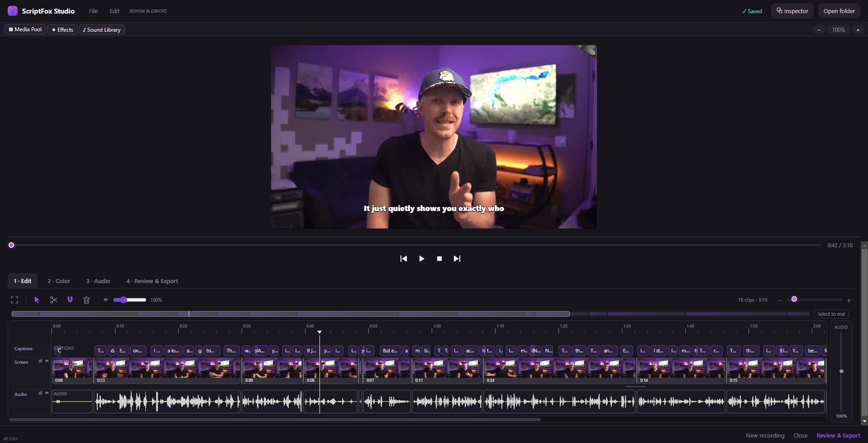The image size is (868, 443).
Task: Click the Select to end button
Action: coord(831,314)
